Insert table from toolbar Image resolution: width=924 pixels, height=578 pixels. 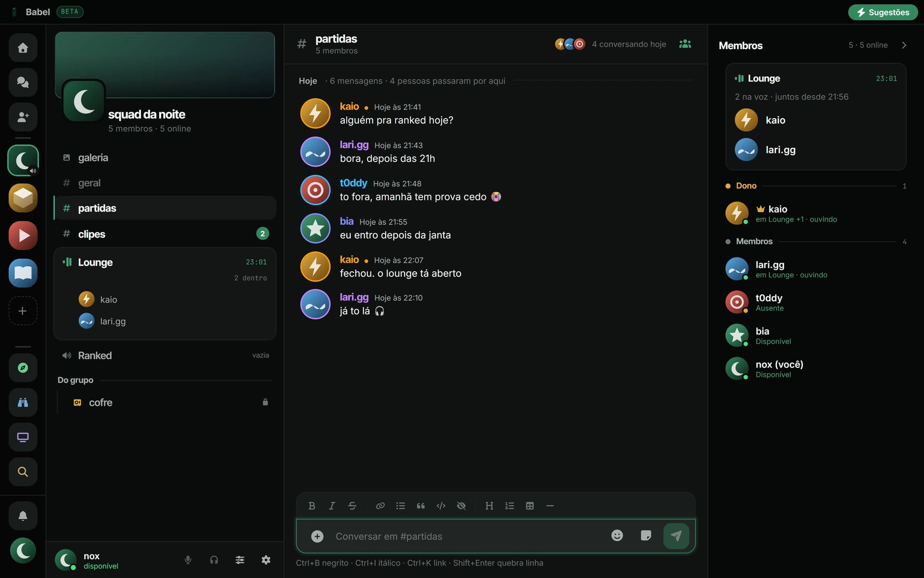pyautogui.click(x=530, y=506)
